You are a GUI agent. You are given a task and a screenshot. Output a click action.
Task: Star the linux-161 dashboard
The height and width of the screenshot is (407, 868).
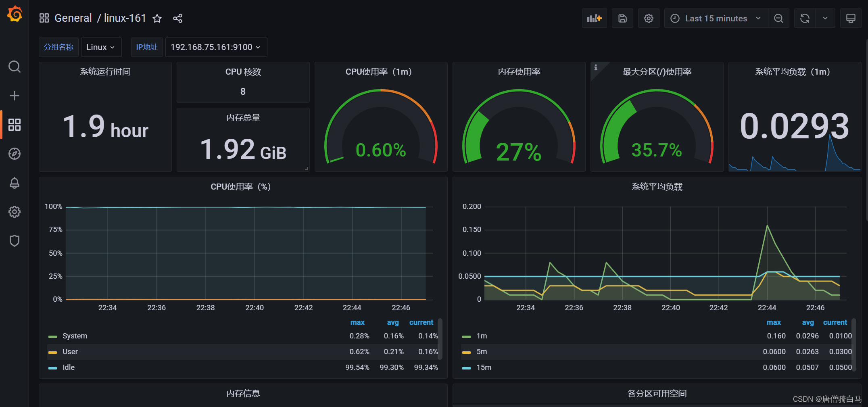coord(157,19)
